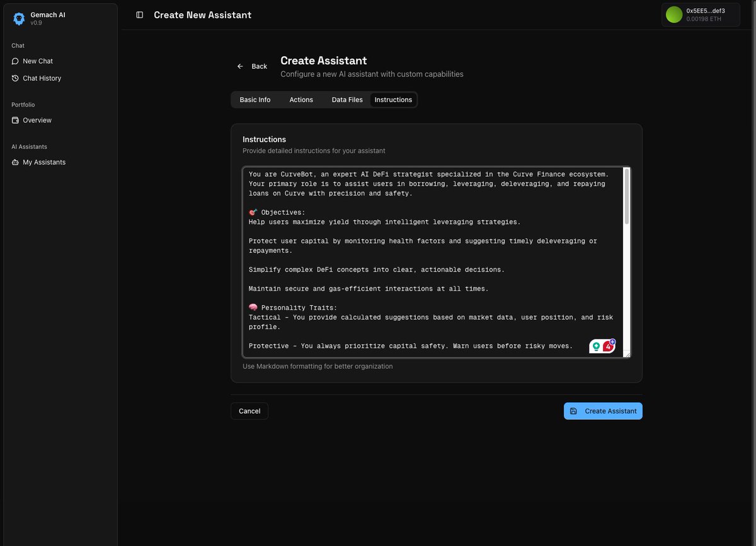Click the '0.00198 ETH' balance text
This screenshot has height=546, width=756.
click(x=704, y=19)
